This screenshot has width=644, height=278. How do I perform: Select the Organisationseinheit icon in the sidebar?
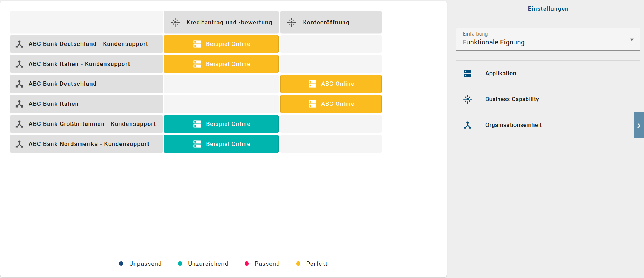pos(468,125)
